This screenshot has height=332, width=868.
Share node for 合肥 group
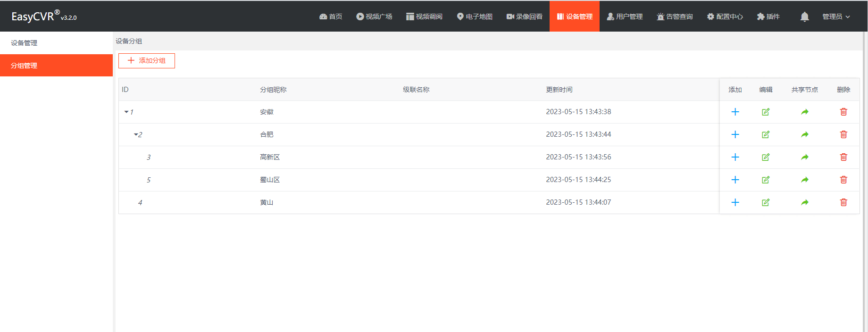click(805, 134)
